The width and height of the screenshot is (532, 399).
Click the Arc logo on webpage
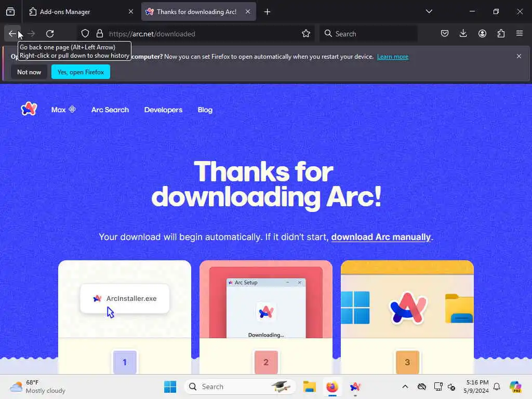tap(29, 109)
